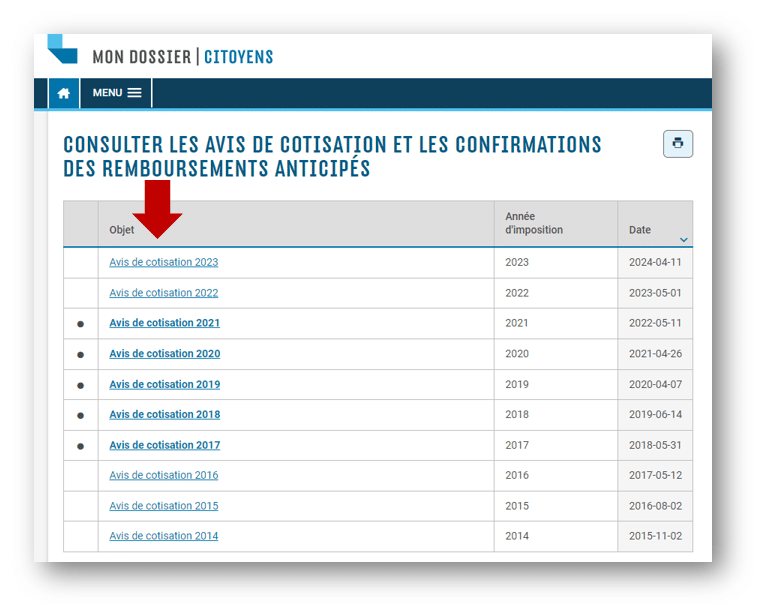The height and width of the screenshot is (612, 763).
Task: Open unread Avis de cotisation 2017
Action: (164, 445)
